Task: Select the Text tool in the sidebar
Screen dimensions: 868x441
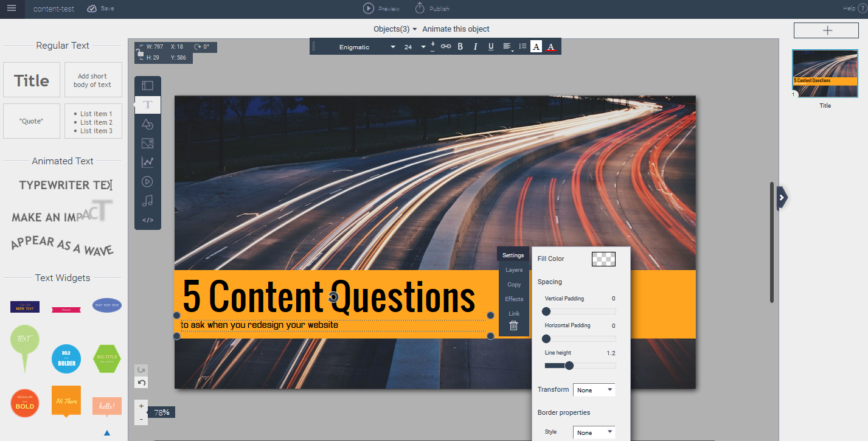Action: tap(147, 105)
